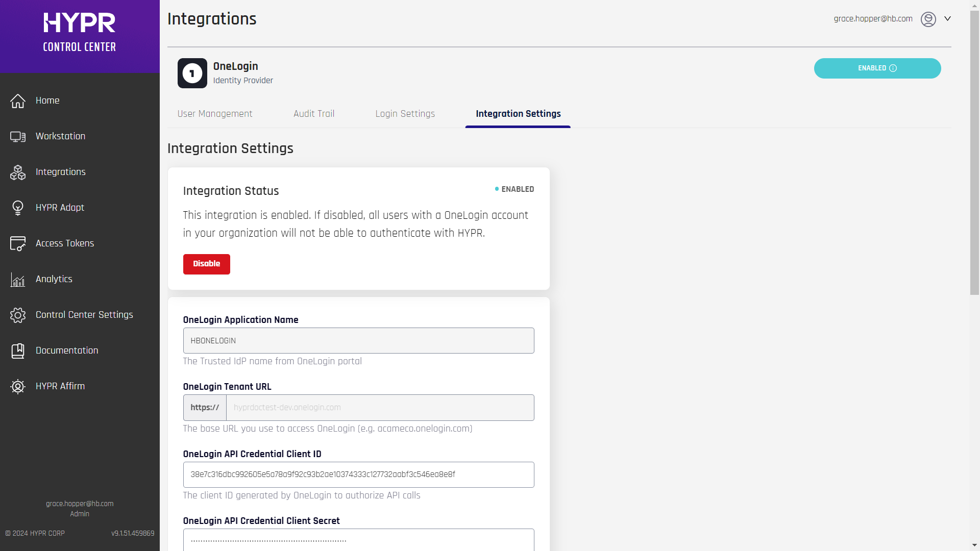Image resolution: width=980 pixels, height=551 pixels.
Task: Click the Analytics chart icon
Action: (x=18, y=280)
